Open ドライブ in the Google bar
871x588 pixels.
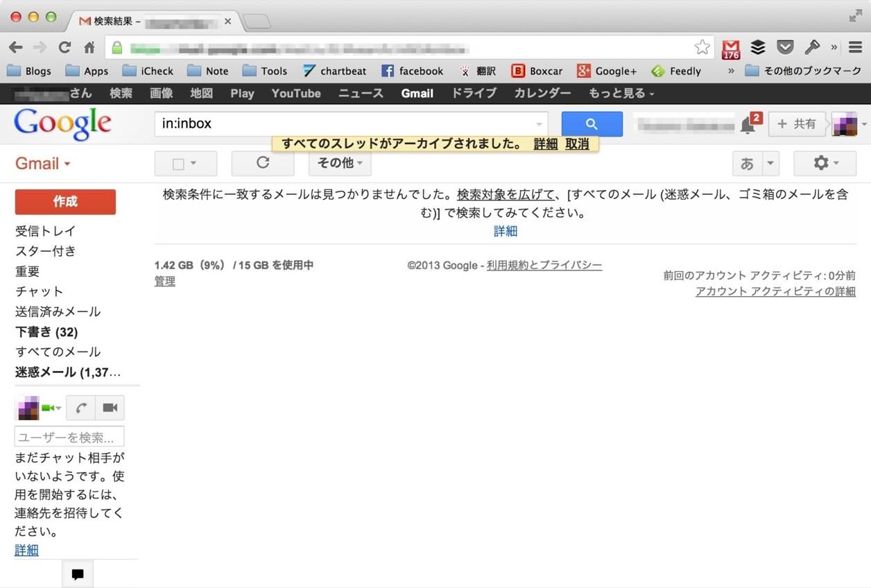tap(474, 93)
